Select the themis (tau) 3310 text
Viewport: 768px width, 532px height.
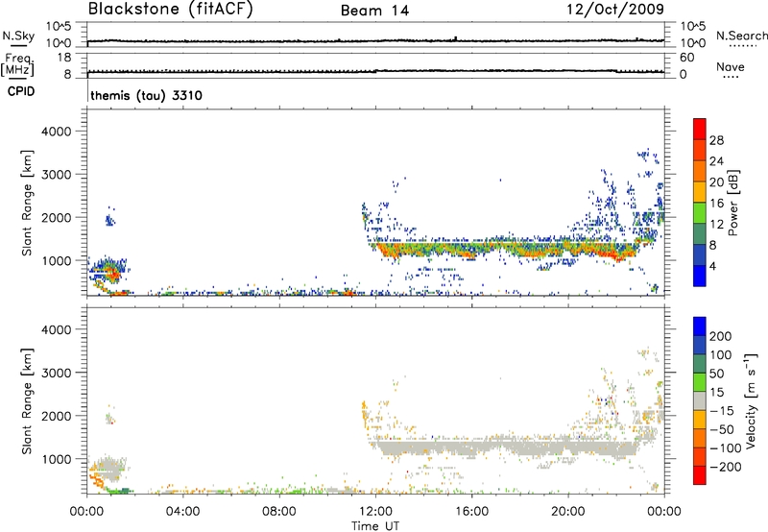coord(147,95)
